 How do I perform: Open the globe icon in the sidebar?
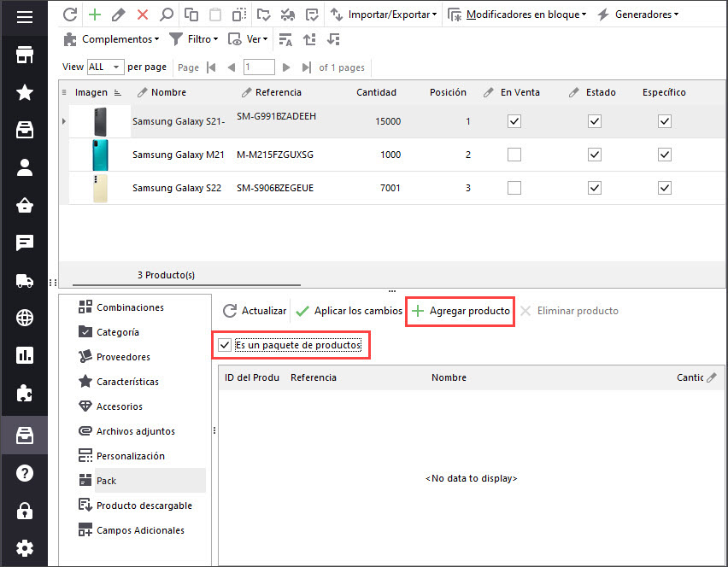click(x=25, y=318)
